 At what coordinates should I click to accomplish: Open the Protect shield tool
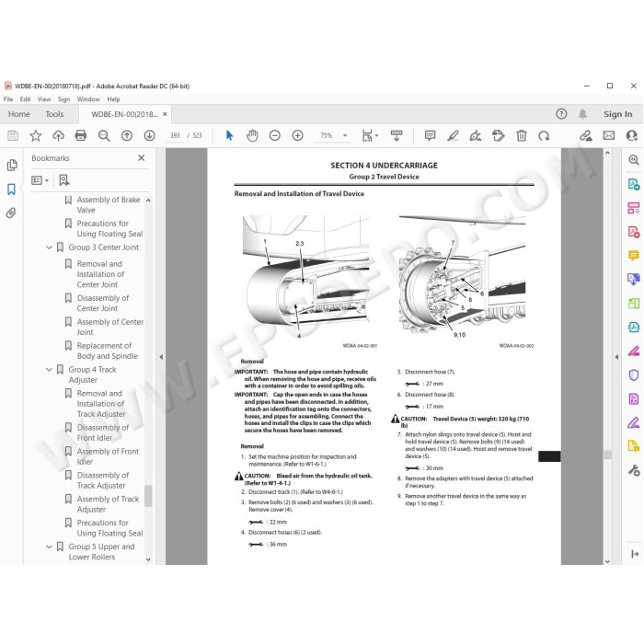tap(634, 375)
